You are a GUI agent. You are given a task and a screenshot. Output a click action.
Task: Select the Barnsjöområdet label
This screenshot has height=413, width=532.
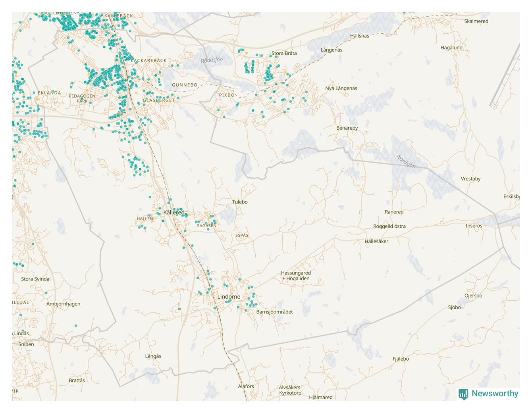coord(274,312)
